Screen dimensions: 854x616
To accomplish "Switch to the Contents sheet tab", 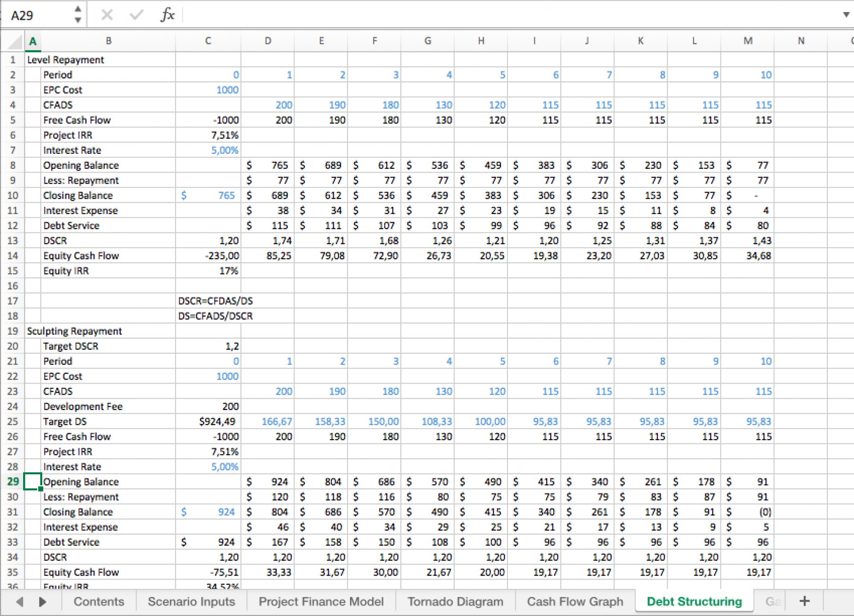I will 99,602.
